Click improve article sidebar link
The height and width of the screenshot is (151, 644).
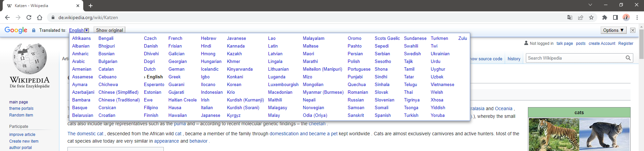22,134
